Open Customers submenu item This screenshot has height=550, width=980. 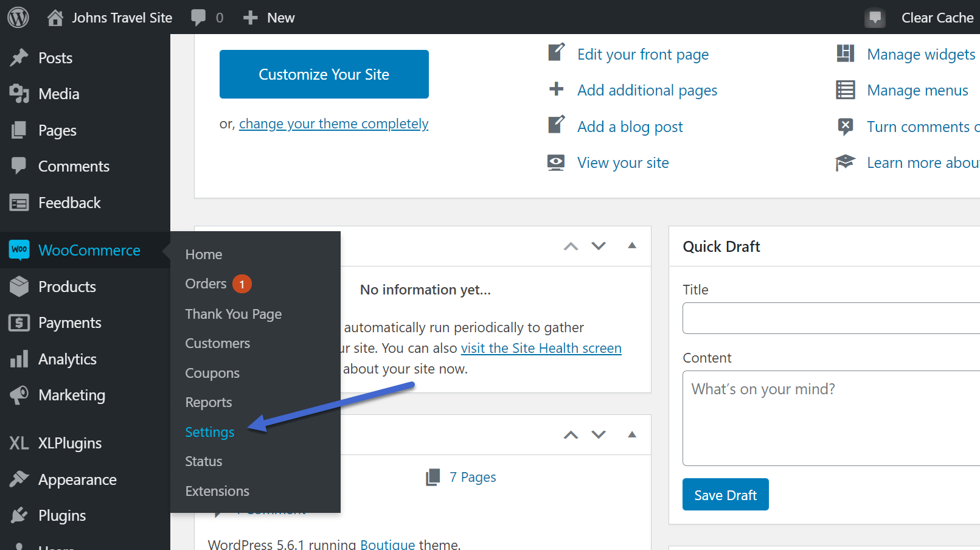point(218,343)
